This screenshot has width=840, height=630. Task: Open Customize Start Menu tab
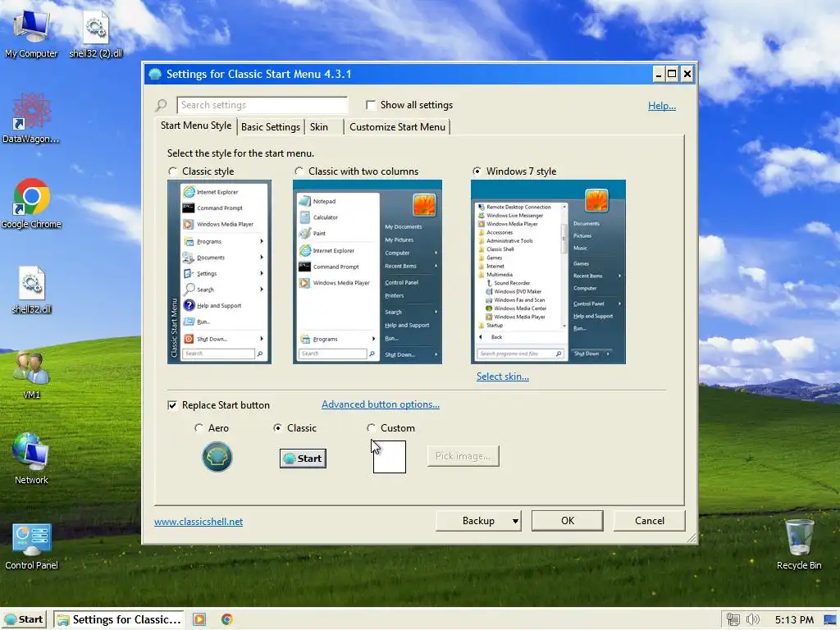(398, 127)
